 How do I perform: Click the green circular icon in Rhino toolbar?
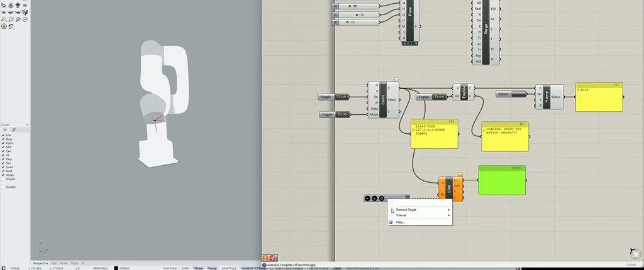click(x=4, y=26)
